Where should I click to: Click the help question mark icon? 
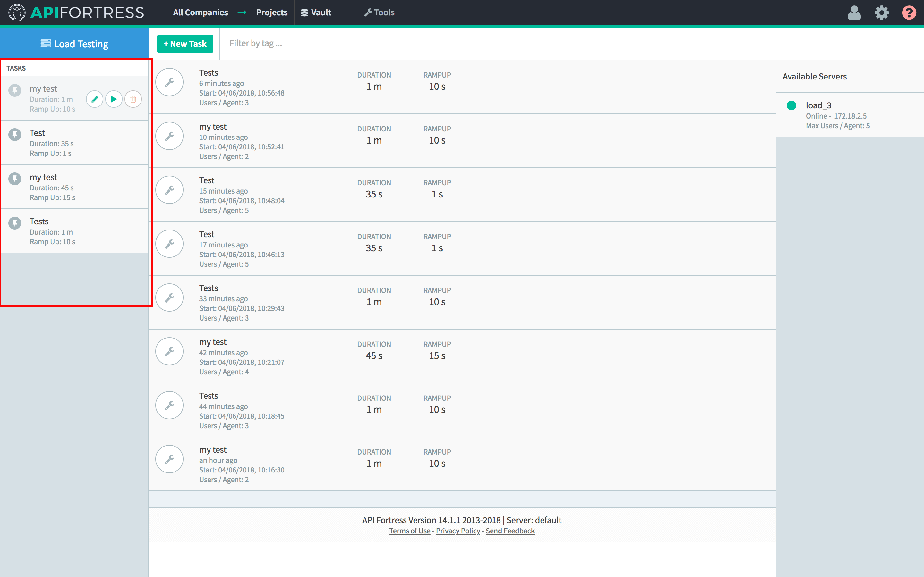pyautogui.click(x=909, y=13)
